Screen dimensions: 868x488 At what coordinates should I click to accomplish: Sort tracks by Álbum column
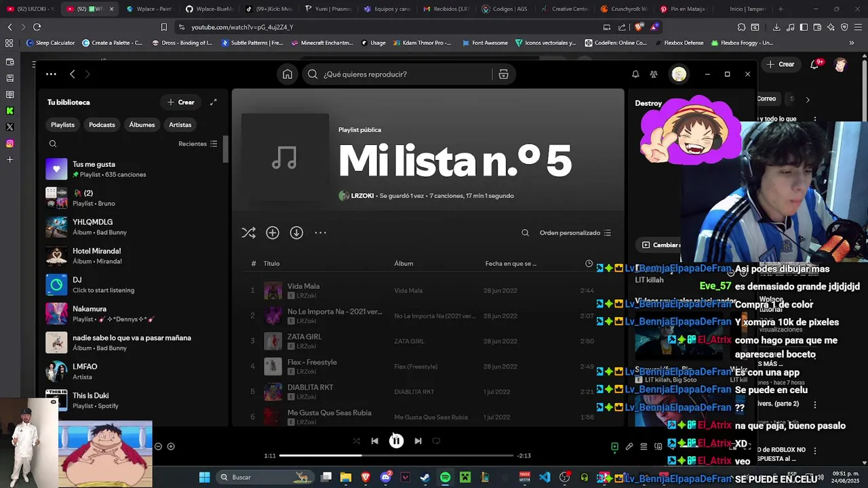point(403,264)
